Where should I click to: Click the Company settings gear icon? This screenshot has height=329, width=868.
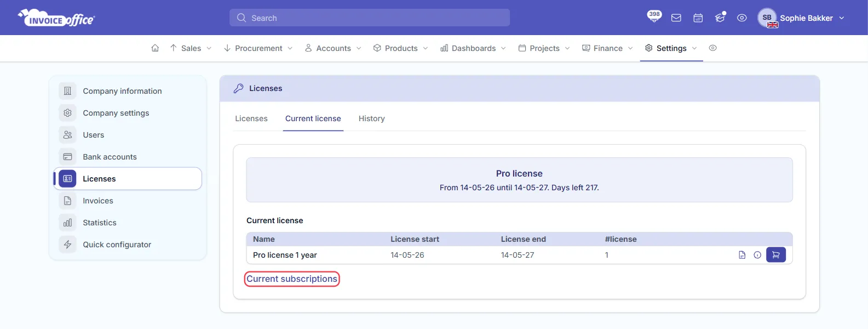click(67, 113)
